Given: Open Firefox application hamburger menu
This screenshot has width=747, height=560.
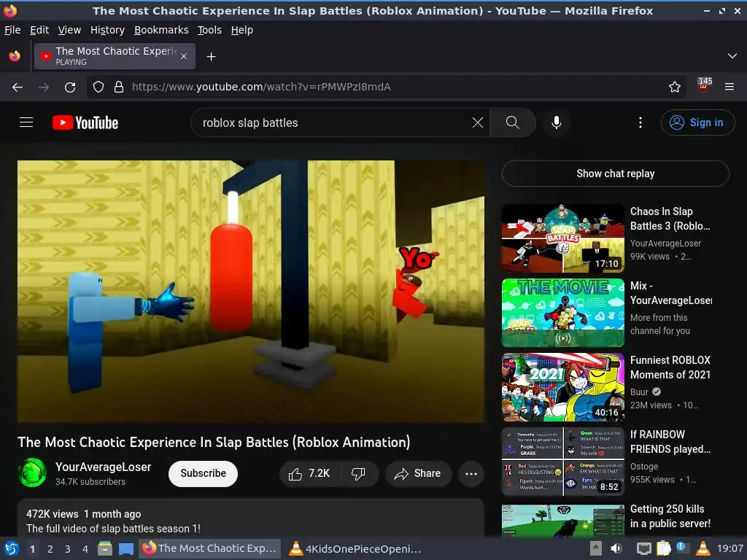Looking at the screenshot, I should pyautogui.click(x=729, y=87).
